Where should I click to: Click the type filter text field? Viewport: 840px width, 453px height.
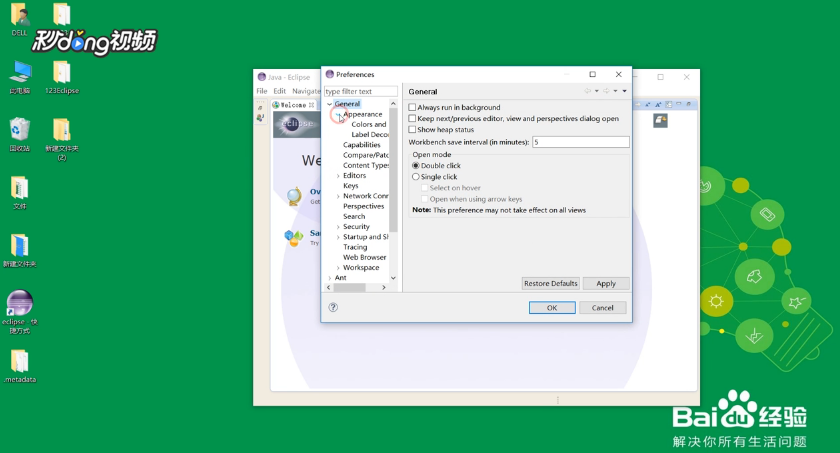pyautogui.click(x=361, y=91)
